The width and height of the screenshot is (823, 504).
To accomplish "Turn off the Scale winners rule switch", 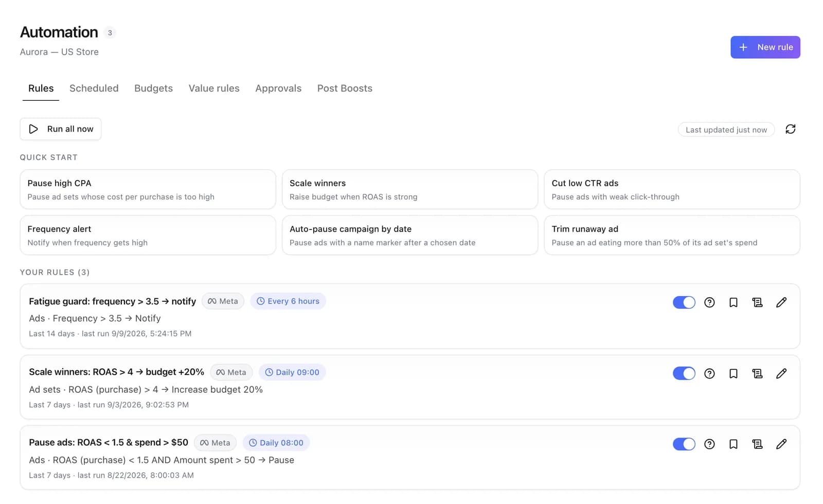I will pos(684,373).
